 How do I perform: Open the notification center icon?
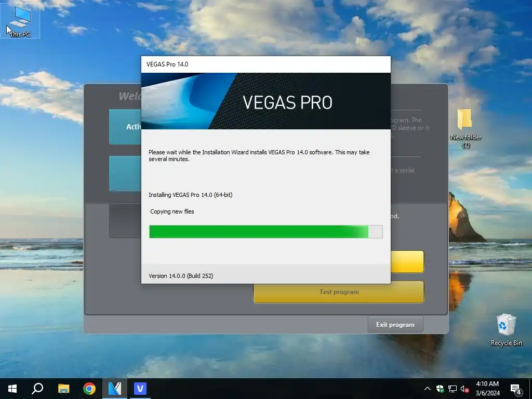[516, 389]
